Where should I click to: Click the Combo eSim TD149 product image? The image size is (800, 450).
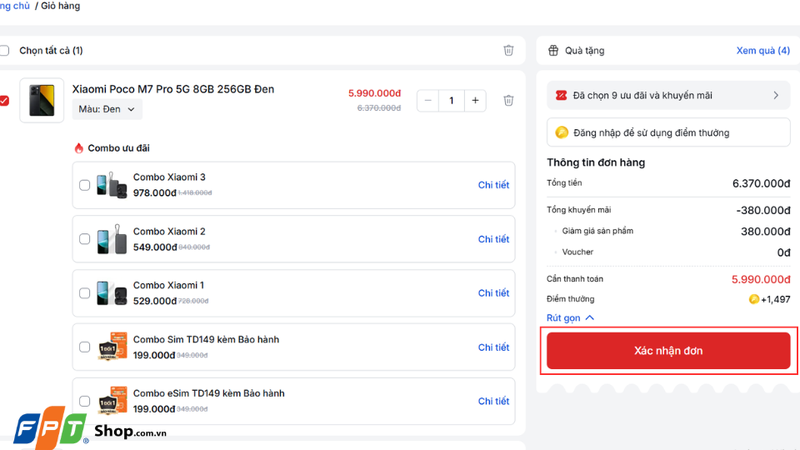[x=112, y=401]
